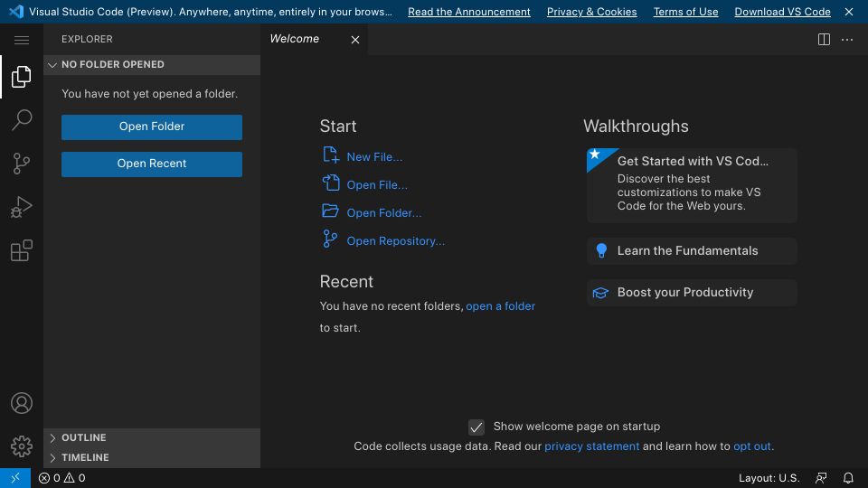Click the Open Folder icon under Start
The height and width of the screenshot is (488, 868).
click(331, 211)
